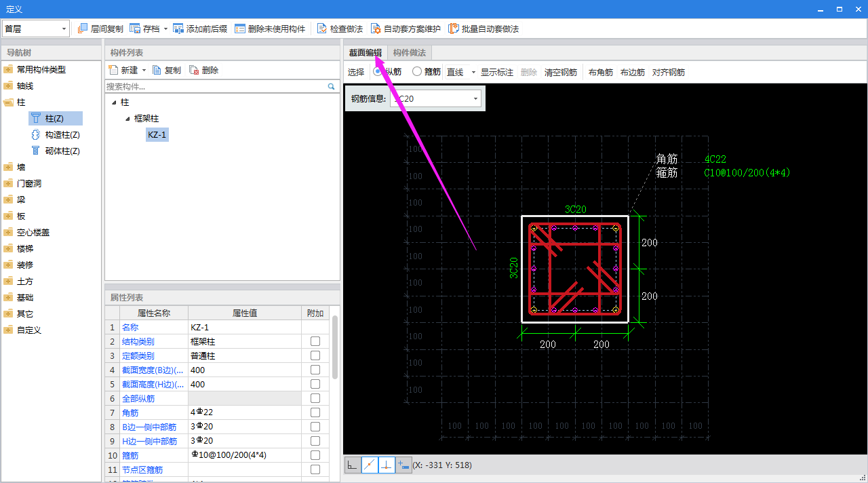Click the 截面高度 value 400 cell
Image resolution: width=868 pixels, height=483 pixels.
click(x=245, y=384)
